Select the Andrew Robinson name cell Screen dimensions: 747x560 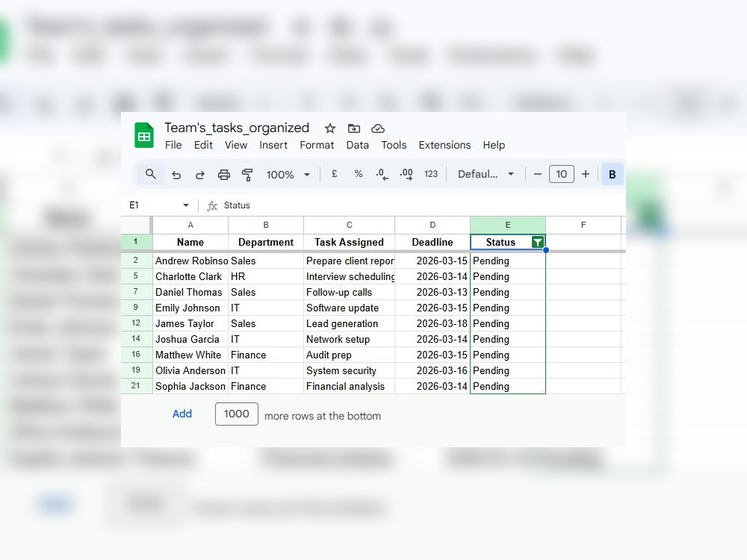click(x=190, y=261)
